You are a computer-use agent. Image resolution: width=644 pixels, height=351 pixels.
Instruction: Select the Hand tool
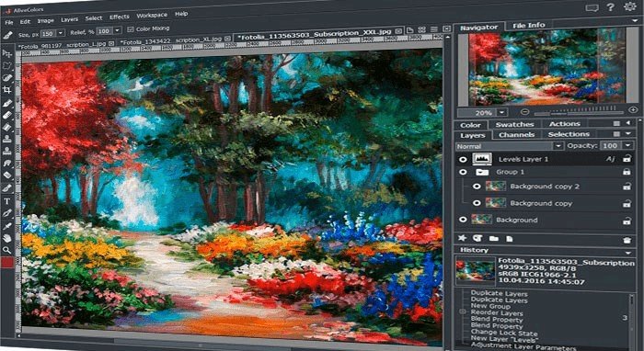7,238
